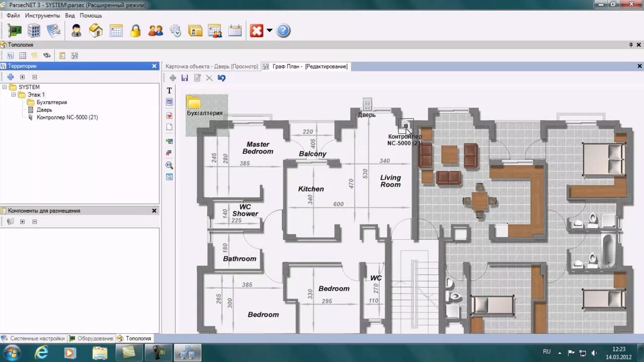Screen dimensions: 644x362
Task: Close the Компоненты для размещения panel
Action: [x=154, y=211]
